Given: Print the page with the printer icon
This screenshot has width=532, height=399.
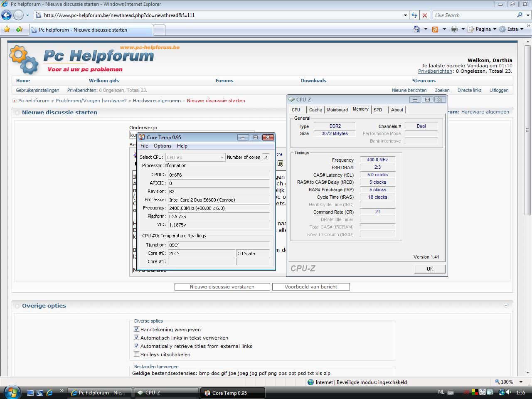Looking at the screenshot, I should (x=454, y=29).
